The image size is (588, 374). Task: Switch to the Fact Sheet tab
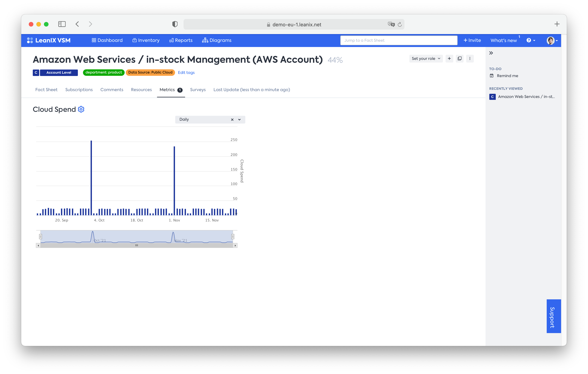tap(46, 90)
